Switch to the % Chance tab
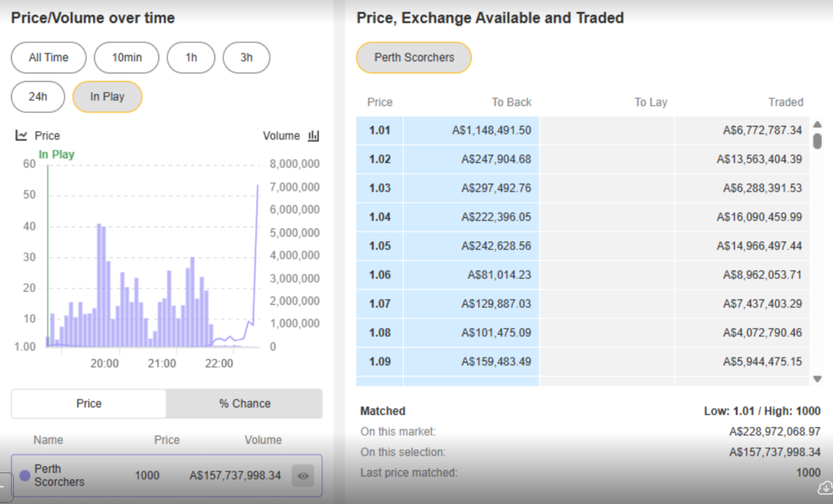 click(x=245, y=403)
